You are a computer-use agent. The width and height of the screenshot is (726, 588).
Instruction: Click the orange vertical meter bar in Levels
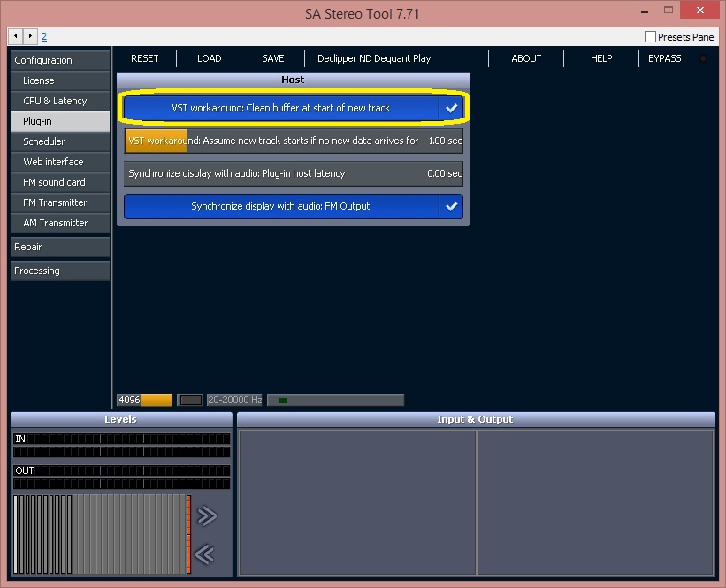point(189,534)
